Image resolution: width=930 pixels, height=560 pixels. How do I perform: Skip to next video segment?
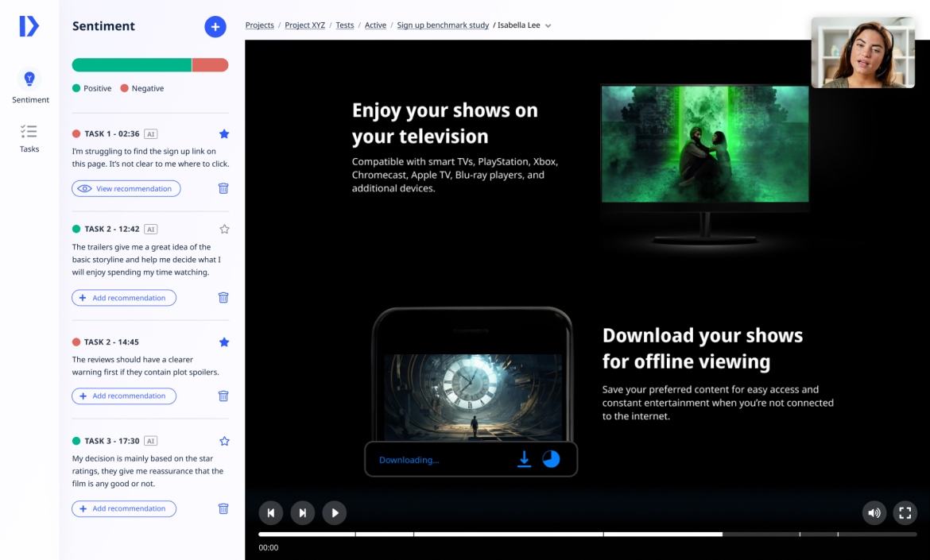pos(303,512)
